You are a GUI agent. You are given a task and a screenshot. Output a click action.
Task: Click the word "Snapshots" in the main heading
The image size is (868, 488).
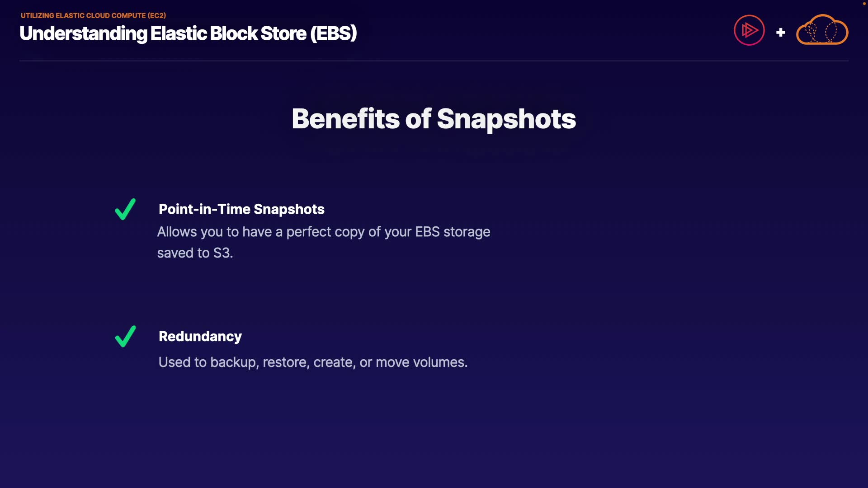point(506,119)
